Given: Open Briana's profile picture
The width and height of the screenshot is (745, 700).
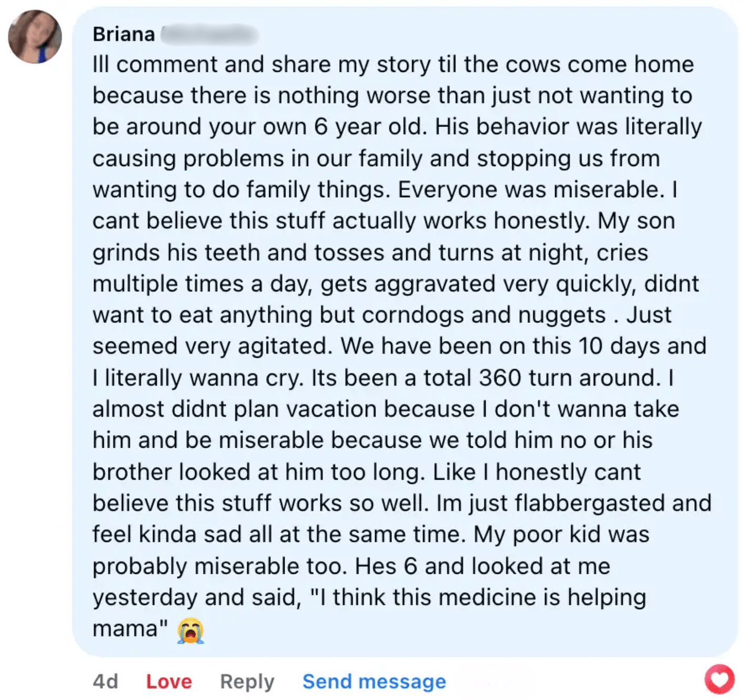Looking at the screenshot, I should coord(35,37).
